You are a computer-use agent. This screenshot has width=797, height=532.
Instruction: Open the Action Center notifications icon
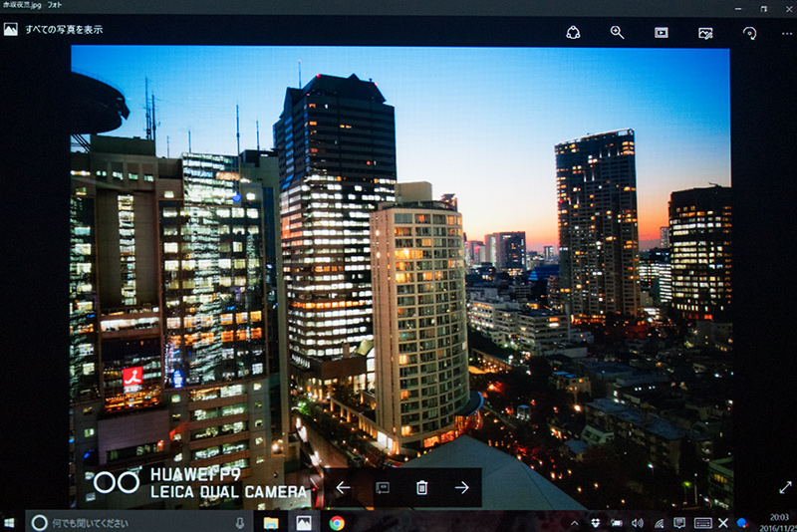679,523
